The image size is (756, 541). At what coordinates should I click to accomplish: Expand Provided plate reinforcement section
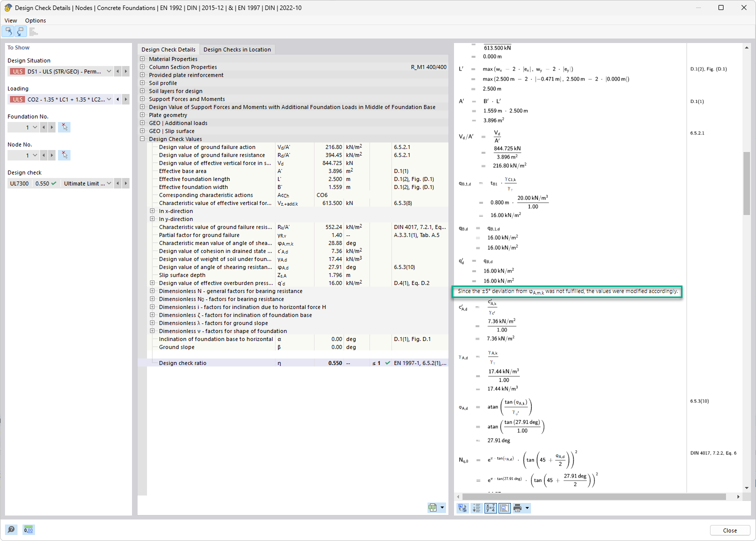(x=142, y=75)
